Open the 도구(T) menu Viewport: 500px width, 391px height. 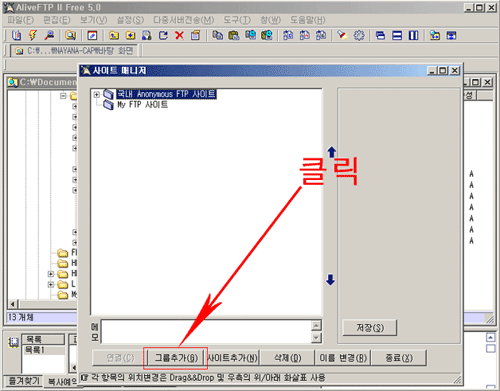coord(237,20)
